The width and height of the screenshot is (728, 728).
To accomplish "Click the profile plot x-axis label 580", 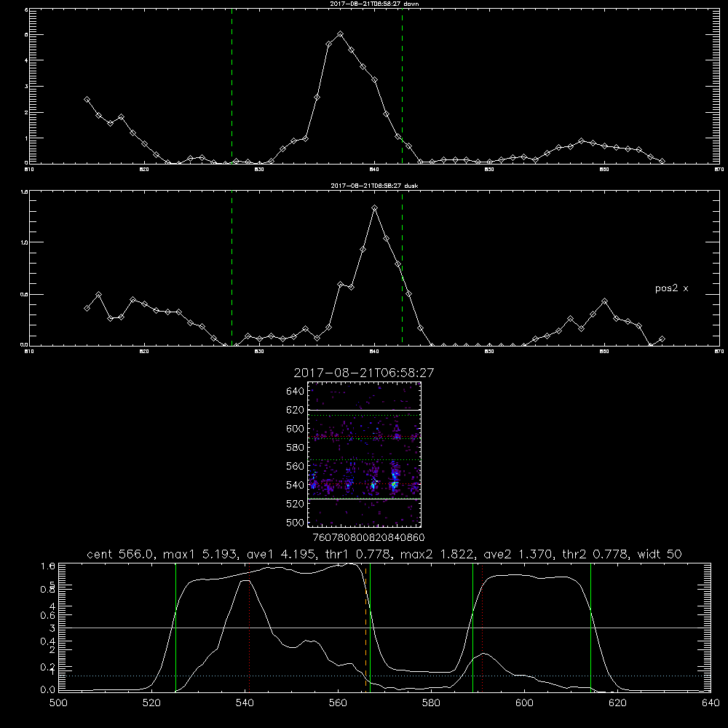I will click(x=431, y=703).
